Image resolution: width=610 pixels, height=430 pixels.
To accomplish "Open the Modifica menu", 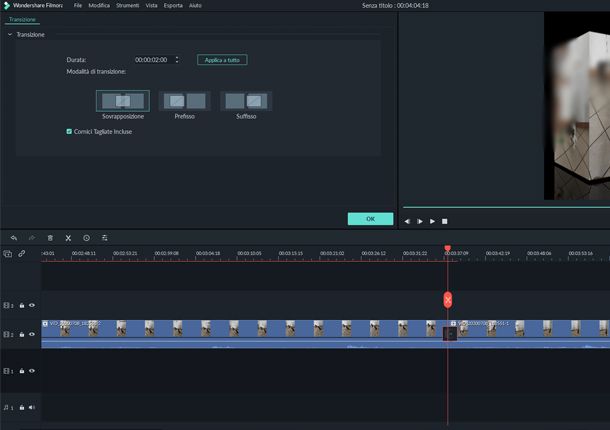I will pyautogui.click(x=99, y=5).
